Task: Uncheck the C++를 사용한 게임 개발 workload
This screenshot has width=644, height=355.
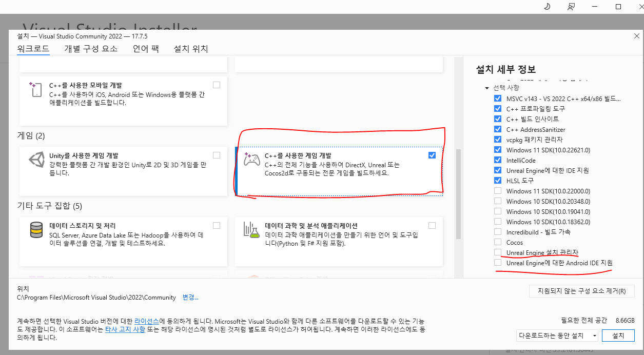Action: (x=432, y=155)
